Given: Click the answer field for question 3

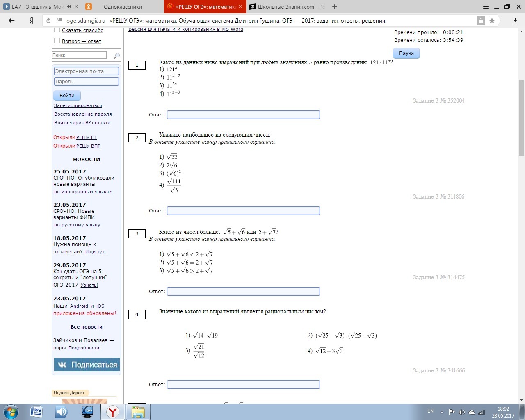Looking at the screenshot, I should tap(243, 291).
